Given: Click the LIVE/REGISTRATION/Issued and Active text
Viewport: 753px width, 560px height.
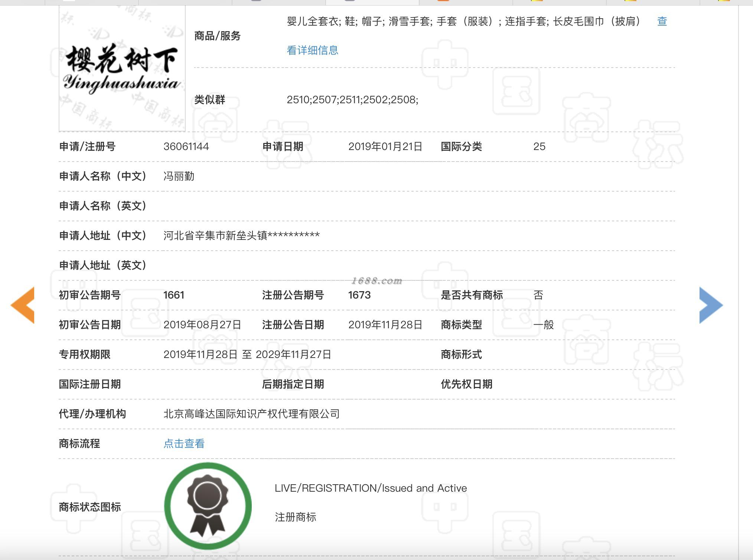Looking at the screenshot, I should (371, 488).
